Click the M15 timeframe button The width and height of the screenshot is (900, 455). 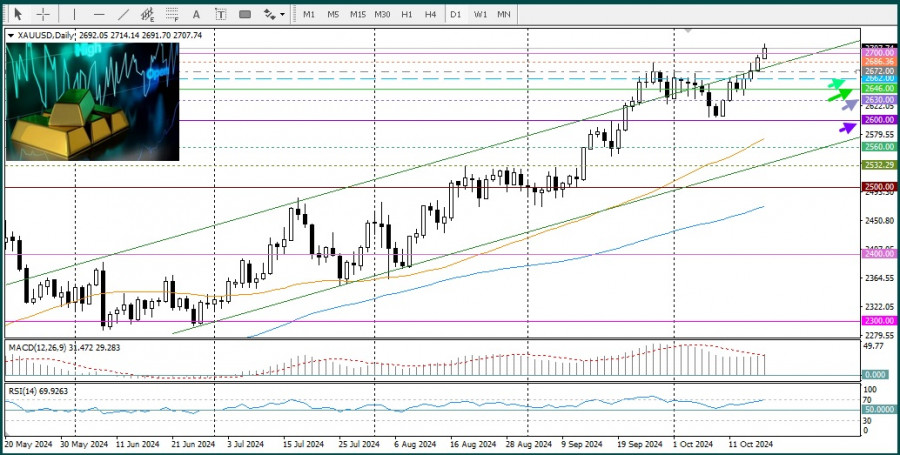pos(357,14)
